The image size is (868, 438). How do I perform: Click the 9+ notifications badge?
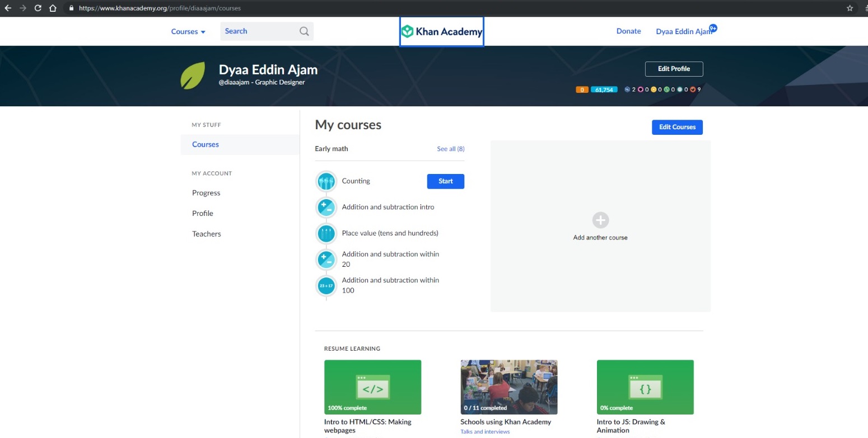click(713, 27)
